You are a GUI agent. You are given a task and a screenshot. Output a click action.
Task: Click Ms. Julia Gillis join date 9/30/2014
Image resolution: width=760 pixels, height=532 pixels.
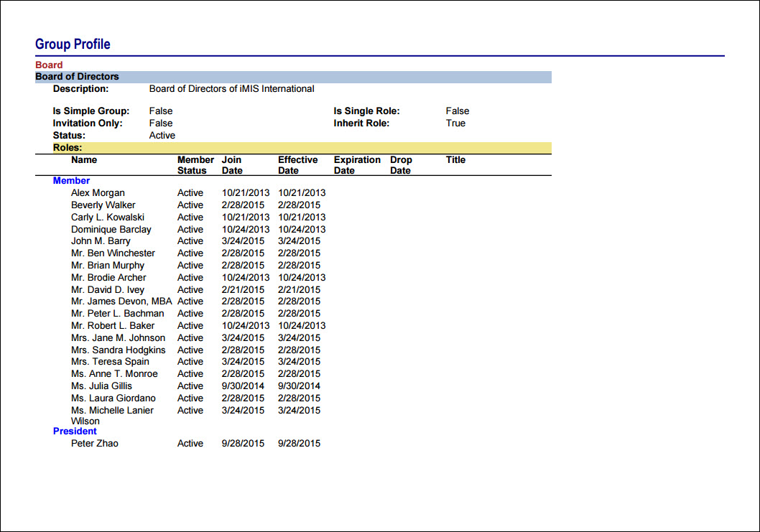coord(243,386)
